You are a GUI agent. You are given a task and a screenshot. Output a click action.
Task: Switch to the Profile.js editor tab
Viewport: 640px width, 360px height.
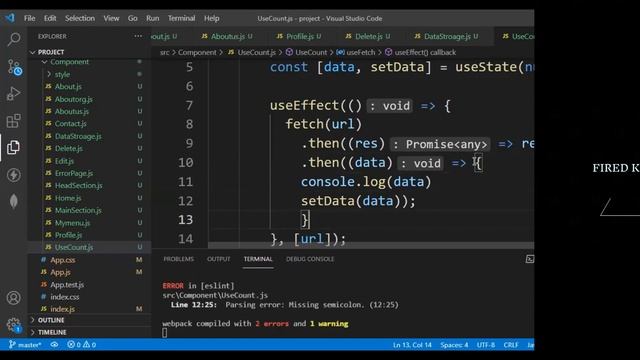(299, 36)
